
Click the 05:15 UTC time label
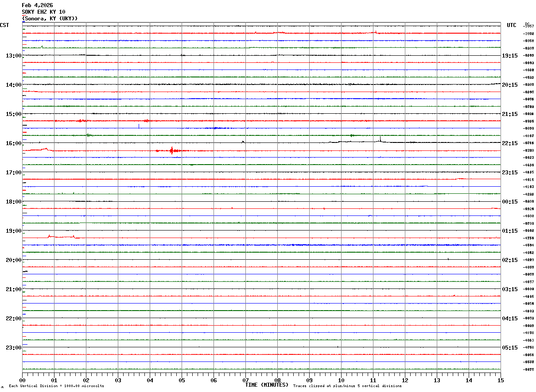pyautogui.click(x=509, y=348)
